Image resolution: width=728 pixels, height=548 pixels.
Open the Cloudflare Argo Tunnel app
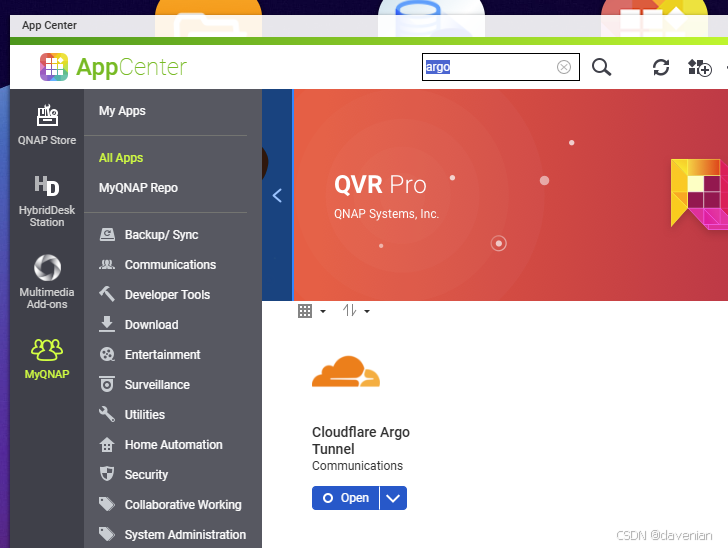tap(345, 498)
